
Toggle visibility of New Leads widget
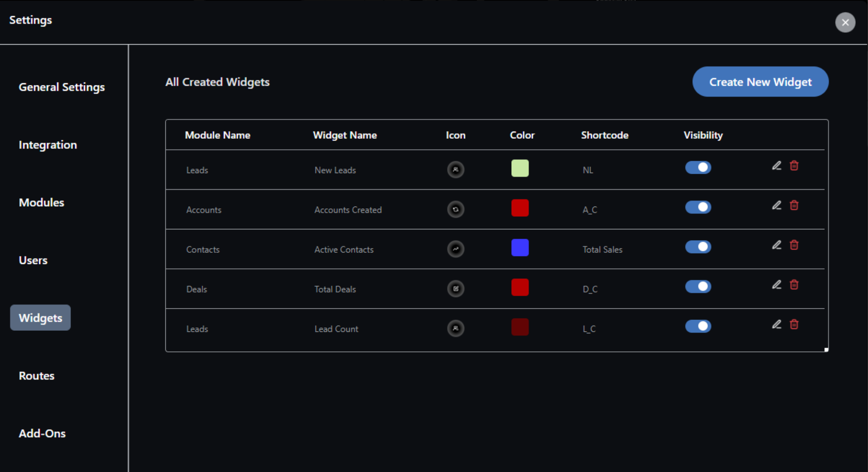(698, 167)
